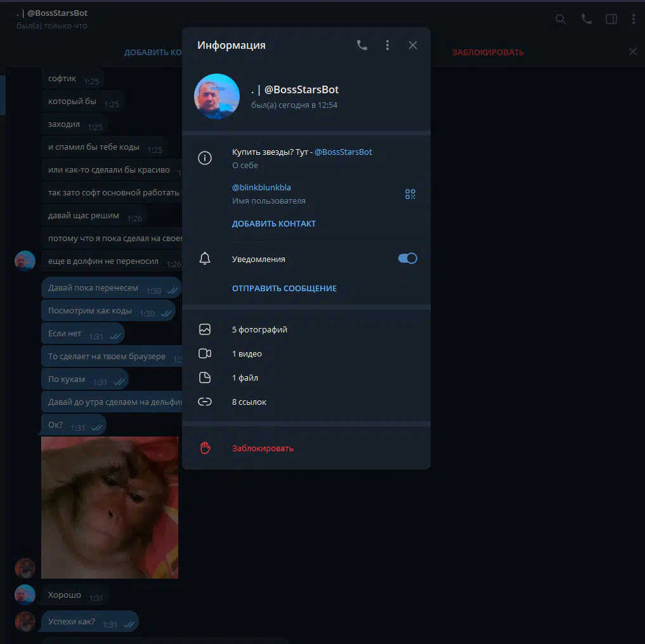The image size is (645, 644).
Task: Click the message "Посмотрим как коды"
Action: 108,311
